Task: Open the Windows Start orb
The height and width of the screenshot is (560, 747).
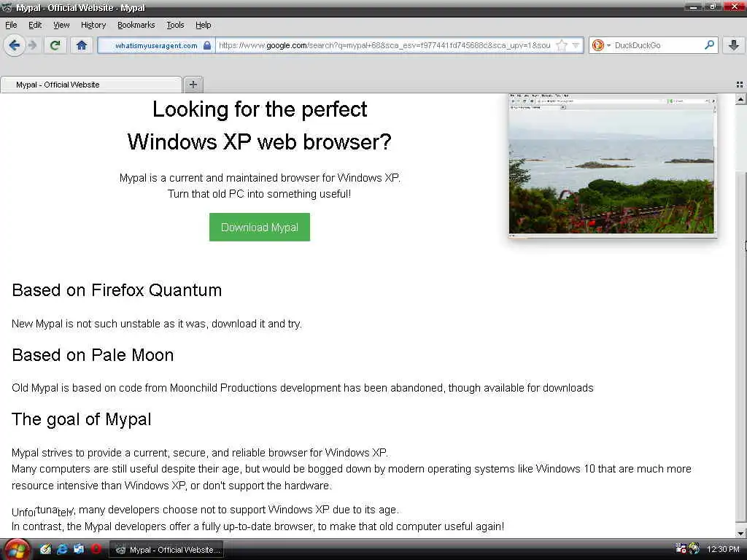Action: coord(18,550)
